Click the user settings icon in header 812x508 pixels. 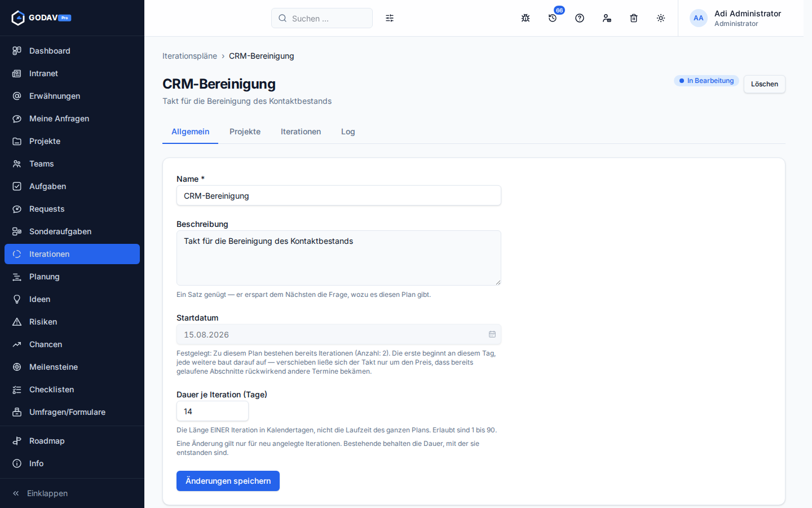click(x=607, y=18)
